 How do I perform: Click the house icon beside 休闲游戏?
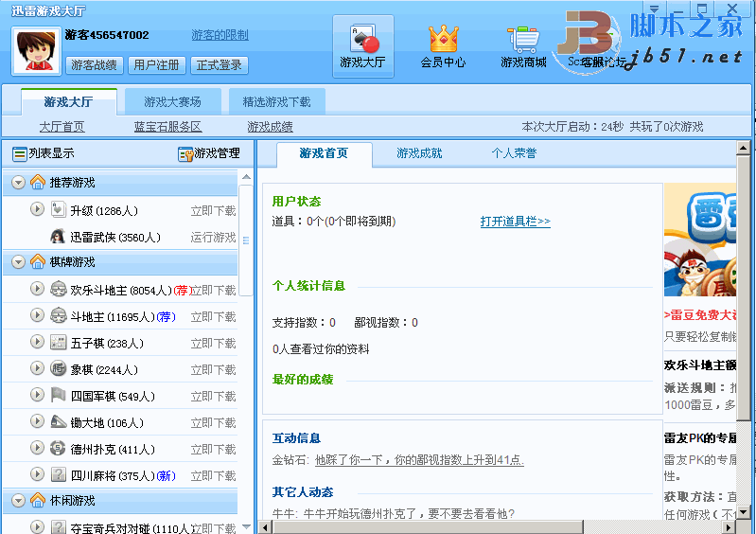(38, 500)
